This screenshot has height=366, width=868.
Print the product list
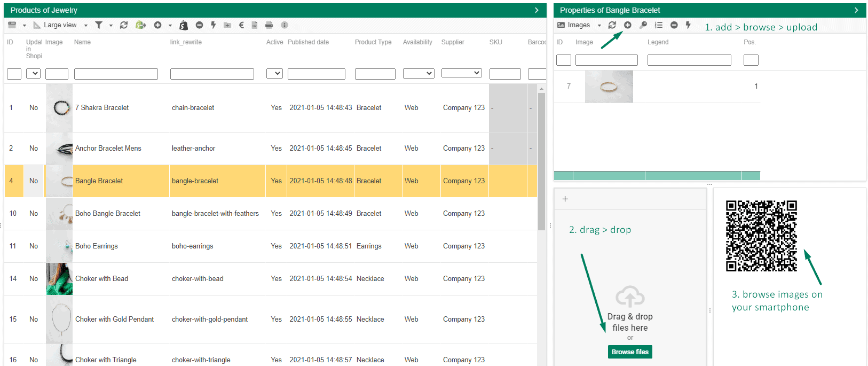269,25
